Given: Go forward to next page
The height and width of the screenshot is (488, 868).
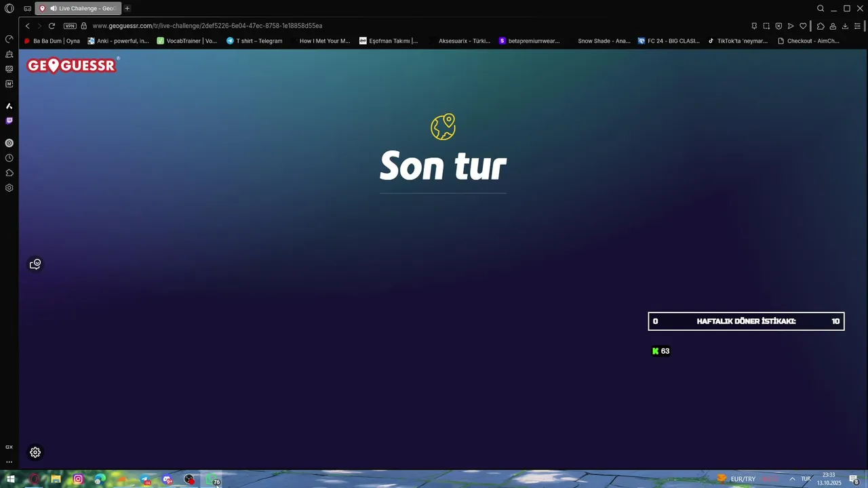Looking at the screenshot, I should (x=39, y=26).
